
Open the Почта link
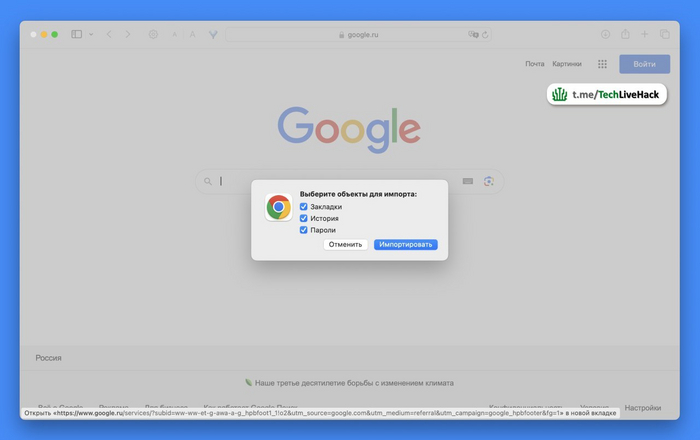(534, 64)
